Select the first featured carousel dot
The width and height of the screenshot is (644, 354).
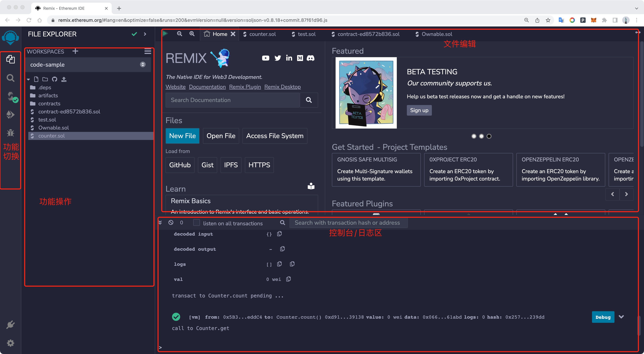coord(474,136)
